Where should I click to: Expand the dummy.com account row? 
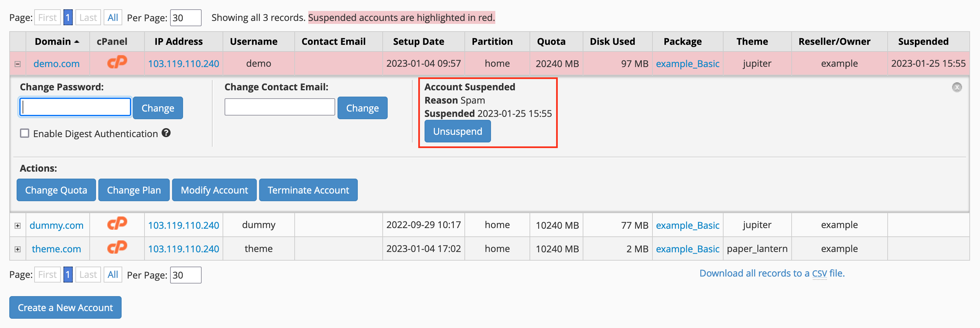18,226
